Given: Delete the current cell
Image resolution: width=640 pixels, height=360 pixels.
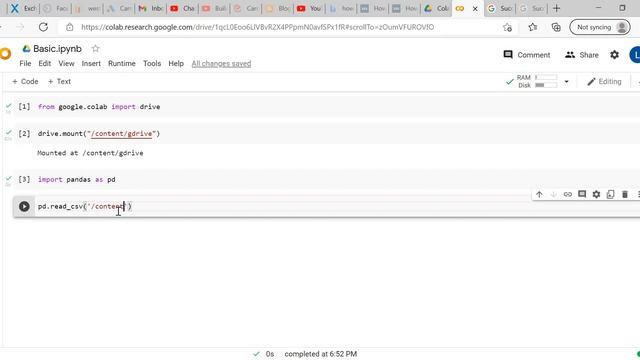Looking at the screenshot, I should pyautogui.click(x=625, y=195).
